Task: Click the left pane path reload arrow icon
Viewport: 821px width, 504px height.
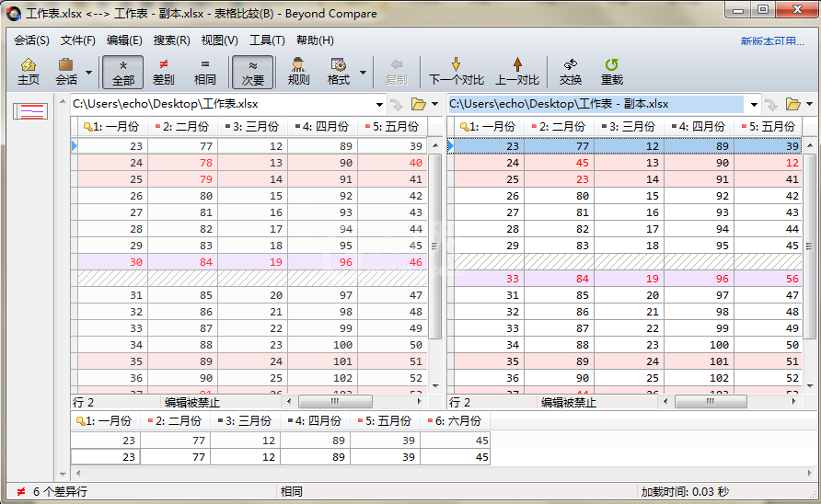Action: point(397,105)
